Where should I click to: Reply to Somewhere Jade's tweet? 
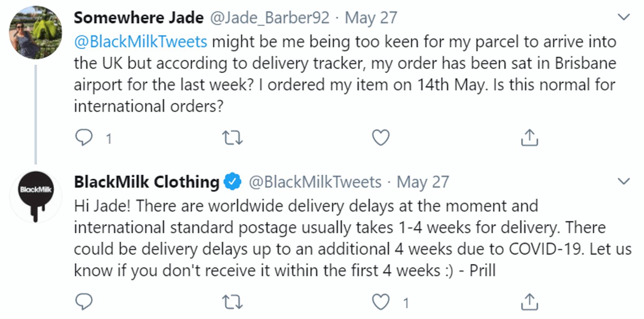(x=83, y=138)
